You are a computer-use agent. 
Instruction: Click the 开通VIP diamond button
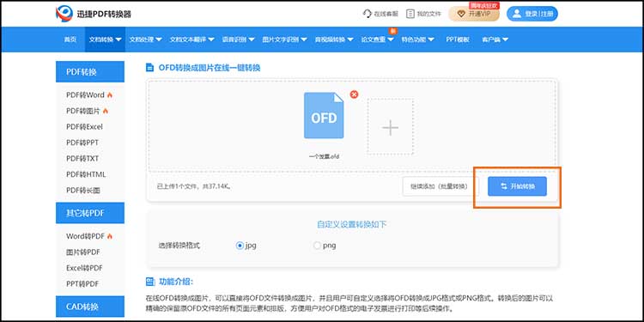click(473, 14)
